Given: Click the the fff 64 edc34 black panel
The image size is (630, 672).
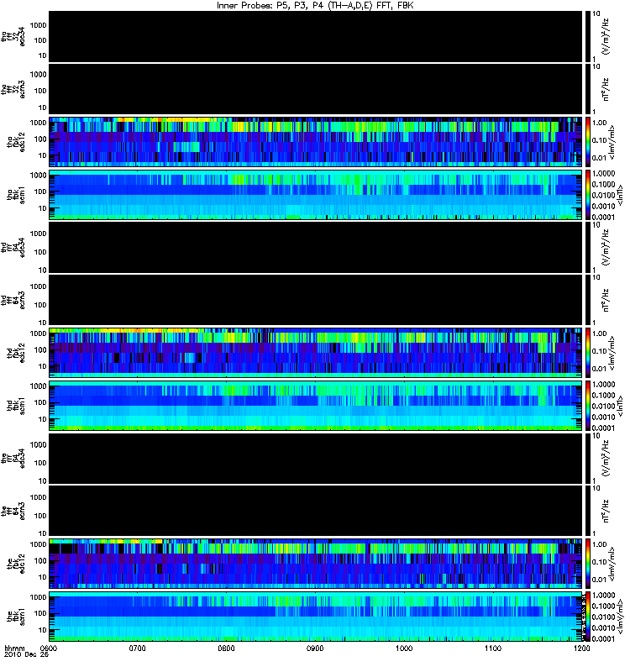Looking at the screenshot, I should [316, 458].
